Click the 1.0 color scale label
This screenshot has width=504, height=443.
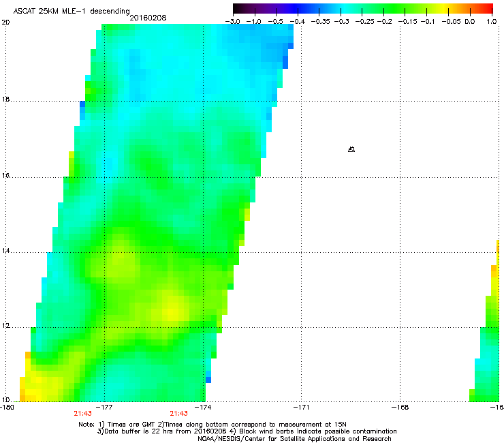pyautogui.click(x=492, y=22)
